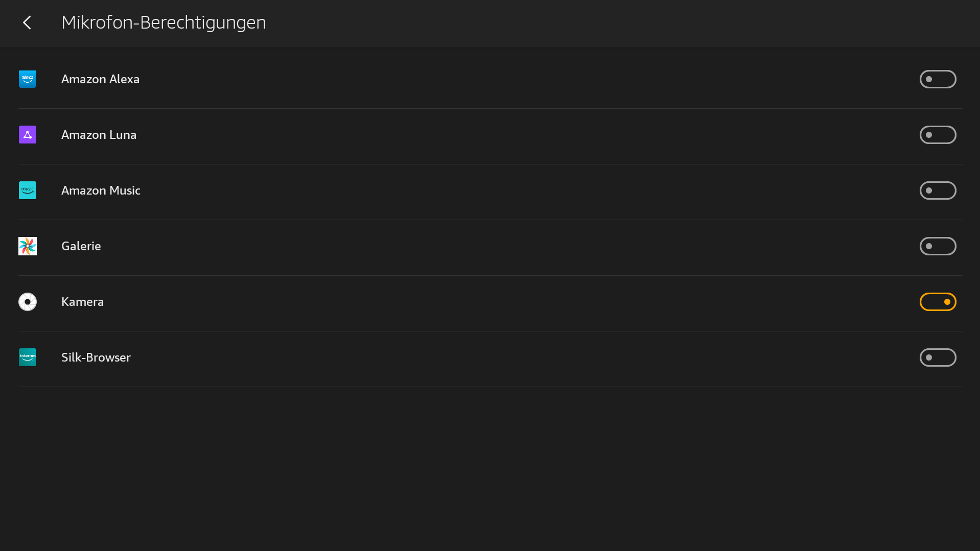Click the Galerie label

[81, 246]
